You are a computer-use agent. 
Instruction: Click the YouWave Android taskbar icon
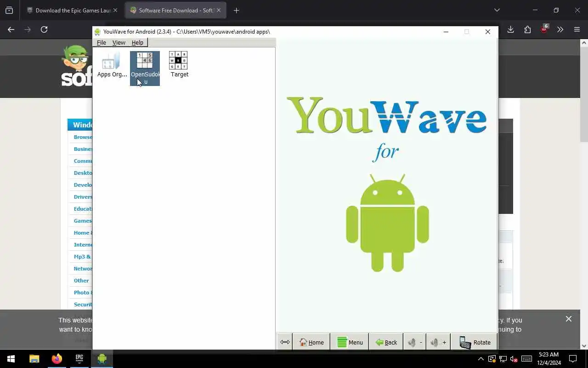tap(102, 359)
